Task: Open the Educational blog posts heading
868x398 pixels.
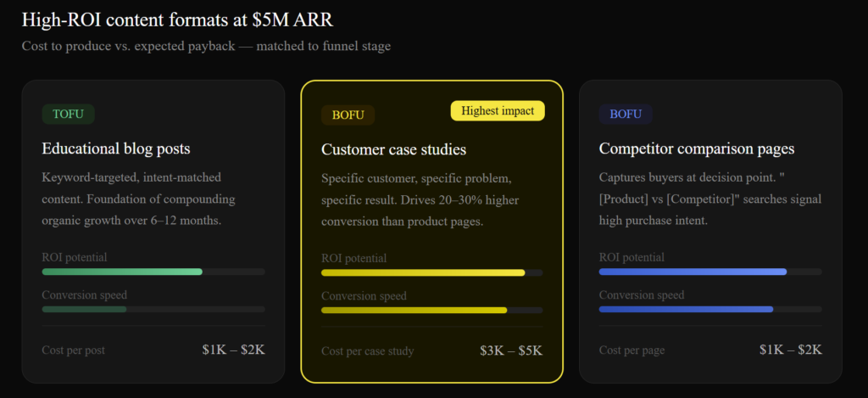Action: click(x=115, y=149)
